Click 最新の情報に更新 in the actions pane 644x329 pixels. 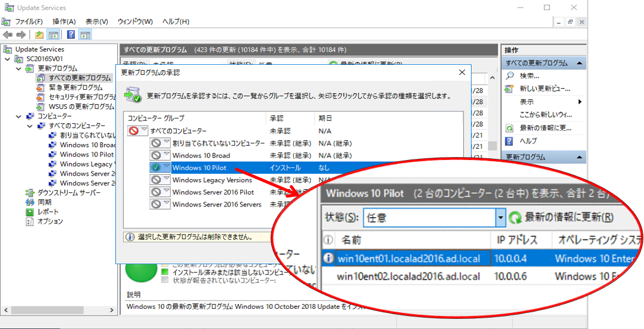pos(545,128)
